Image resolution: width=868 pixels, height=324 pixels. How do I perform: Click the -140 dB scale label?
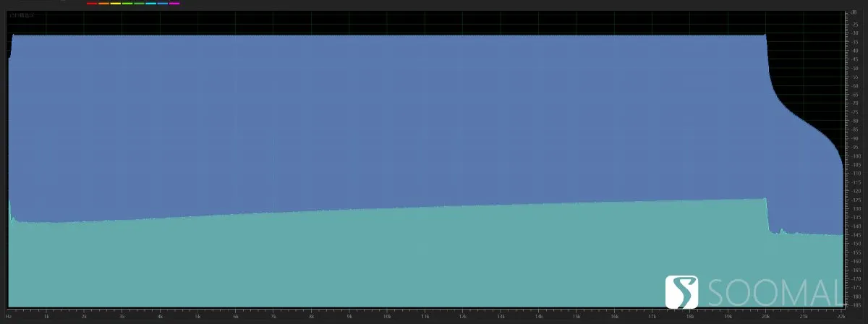856,226
